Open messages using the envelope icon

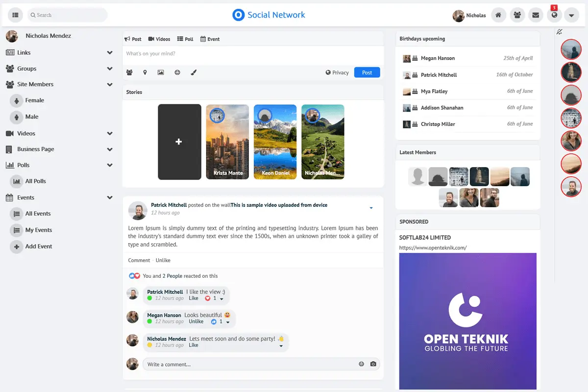(x=536, y=15)
